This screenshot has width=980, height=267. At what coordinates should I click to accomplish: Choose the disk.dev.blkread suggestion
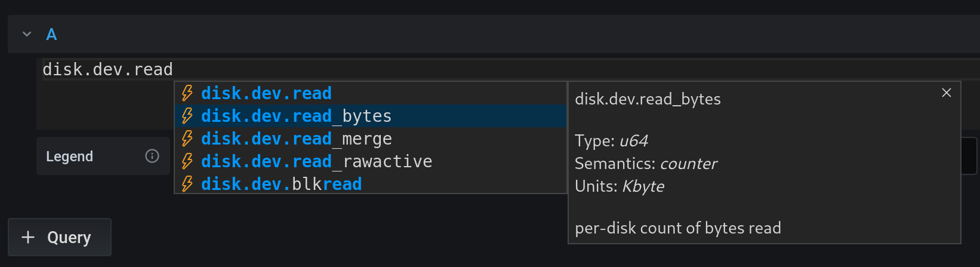281,184
